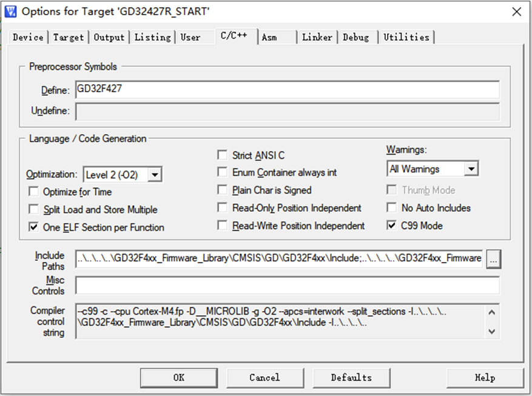The height and width of the screenshot is (396, 532).
Task: Open the Include Paths browse button
Action: (x=493, y=259)
